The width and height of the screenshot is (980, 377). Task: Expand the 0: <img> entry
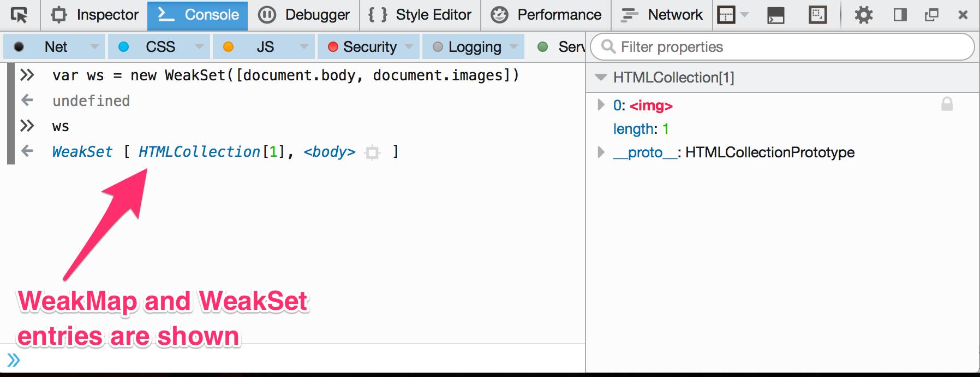pyautogui.click(x=601, y=105)
